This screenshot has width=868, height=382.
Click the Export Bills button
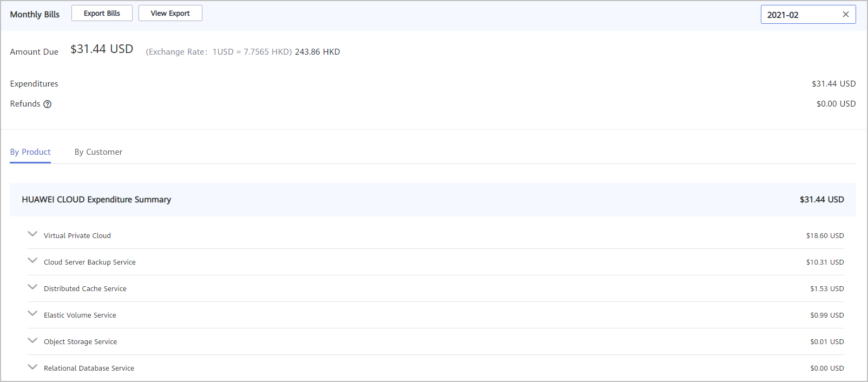(x=102, y=14)
